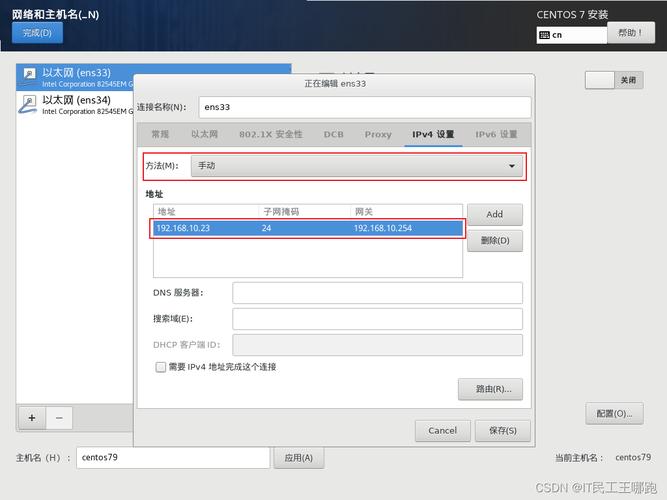The width and height of the screenshot is (667, 500).
Task: Click the keyboard layout icon beside cn
Action: point(544,35)
